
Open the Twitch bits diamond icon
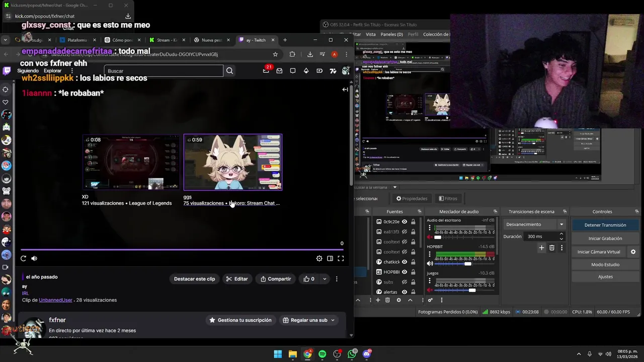306,71
